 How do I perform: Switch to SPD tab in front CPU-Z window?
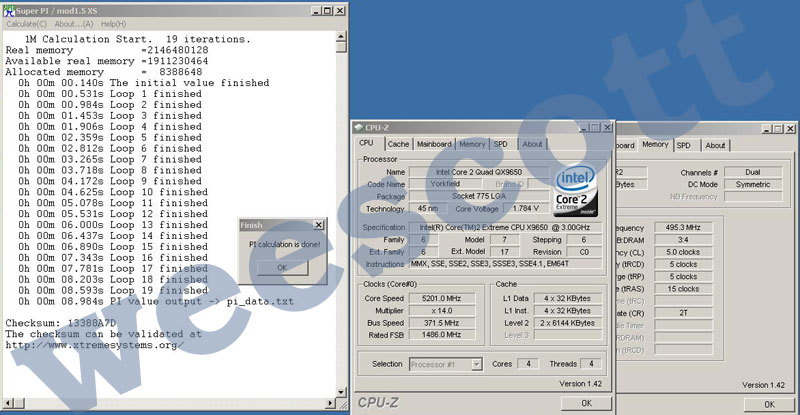501,144
